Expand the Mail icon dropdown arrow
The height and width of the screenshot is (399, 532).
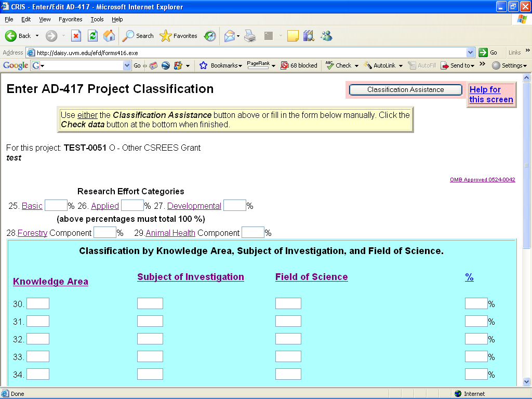tap(238, 36)
